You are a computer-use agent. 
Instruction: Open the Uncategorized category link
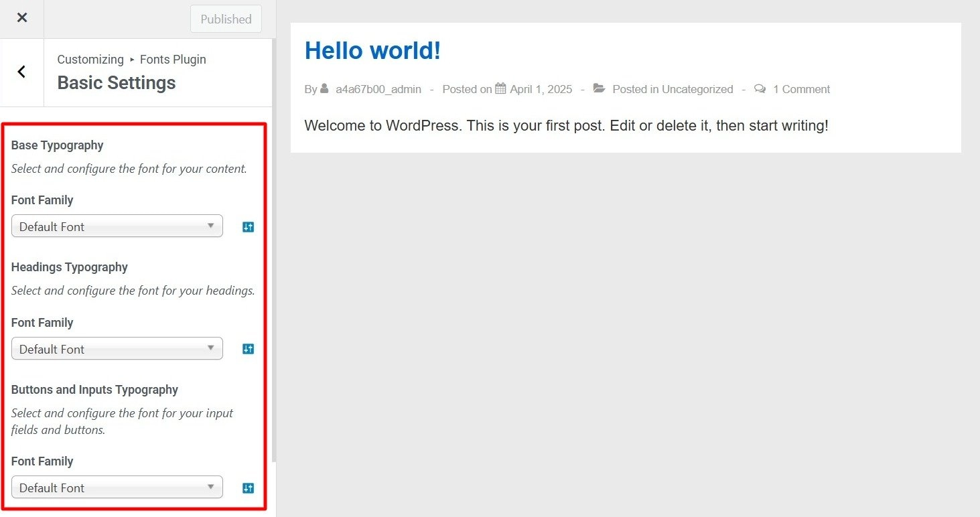(x=697, y=89)
